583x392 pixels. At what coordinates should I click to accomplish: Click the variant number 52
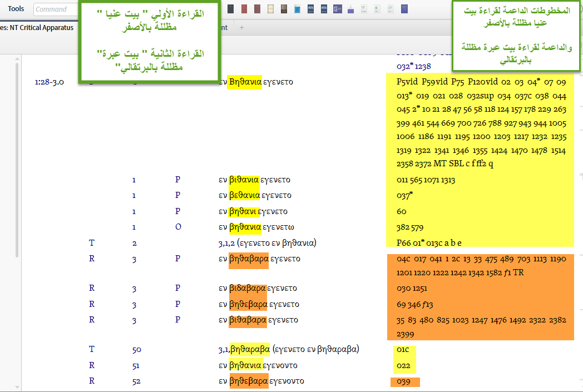pyautogui.click(x=136, y=381)
